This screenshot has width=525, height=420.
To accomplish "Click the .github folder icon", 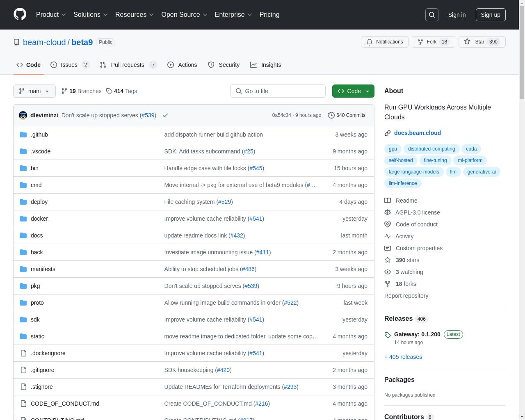I will click(23, 135).
